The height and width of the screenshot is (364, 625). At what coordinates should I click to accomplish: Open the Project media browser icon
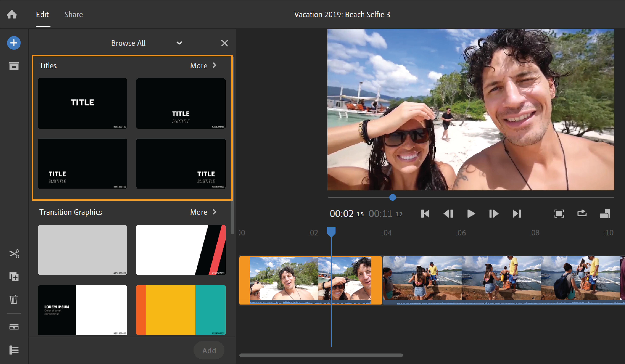coord(14,66)
